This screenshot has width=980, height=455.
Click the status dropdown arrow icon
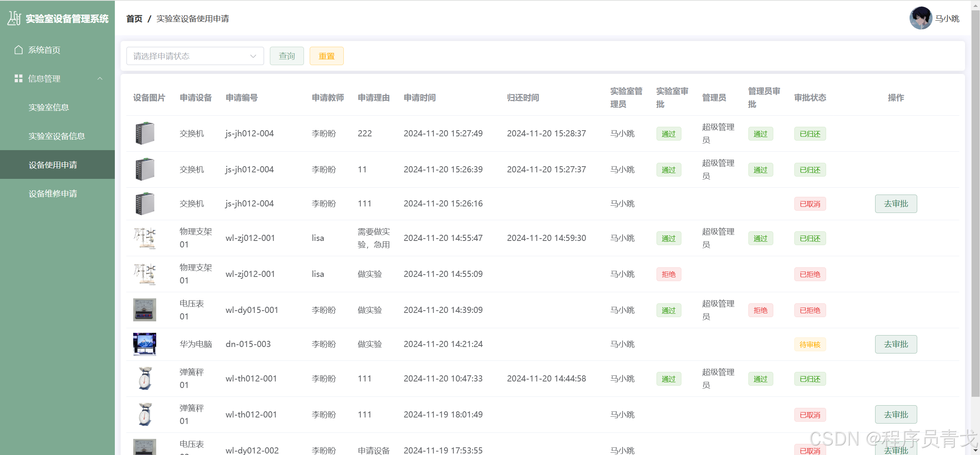[253, 56]
